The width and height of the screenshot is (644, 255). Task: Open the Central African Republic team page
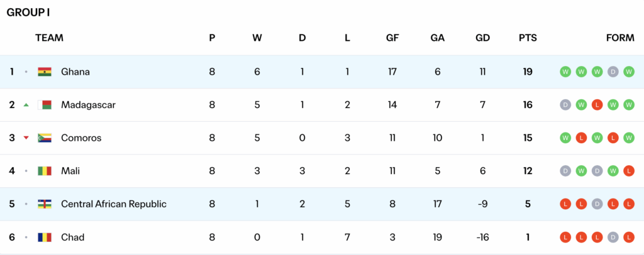click(114, 204)
